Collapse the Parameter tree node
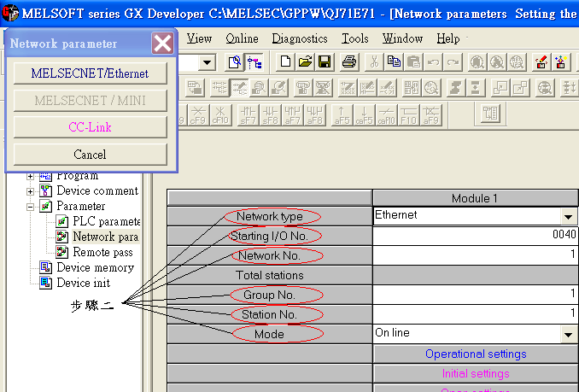 pyautogui.click(x=30, y=207)
